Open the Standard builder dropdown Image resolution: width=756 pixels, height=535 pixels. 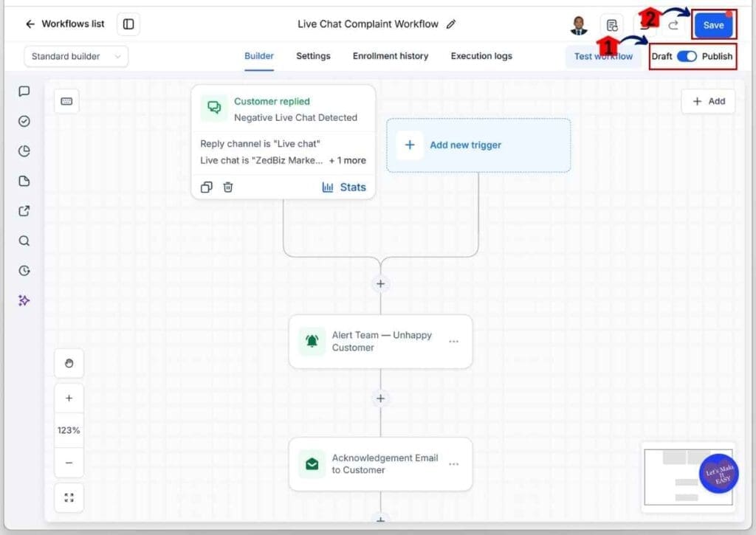tap(76, 56)
